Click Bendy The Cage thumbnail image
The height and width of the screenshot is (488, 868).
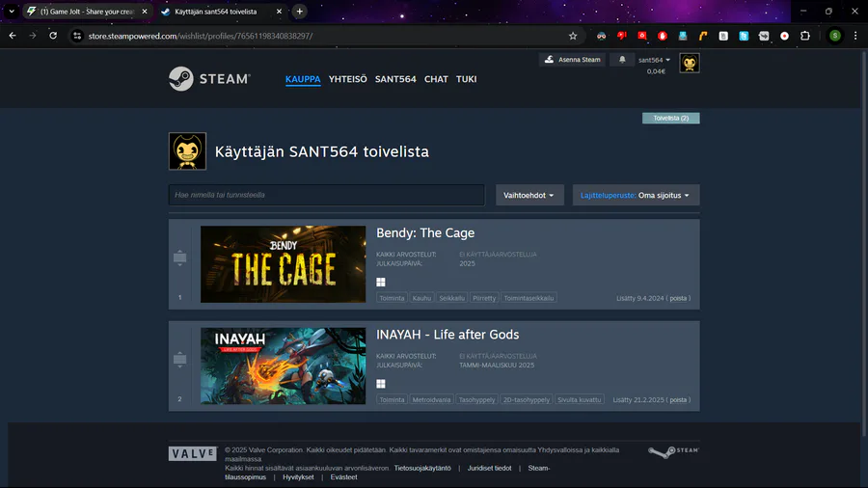283,264
